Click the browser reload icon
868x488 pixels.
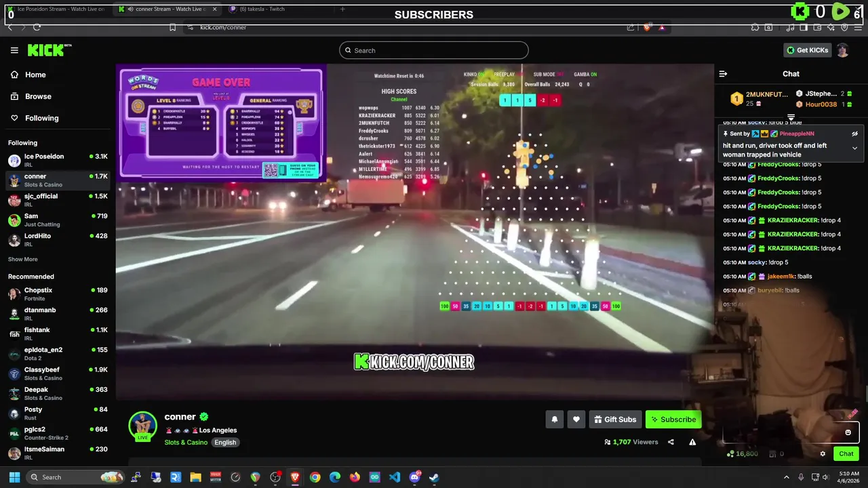pos(37,27)
